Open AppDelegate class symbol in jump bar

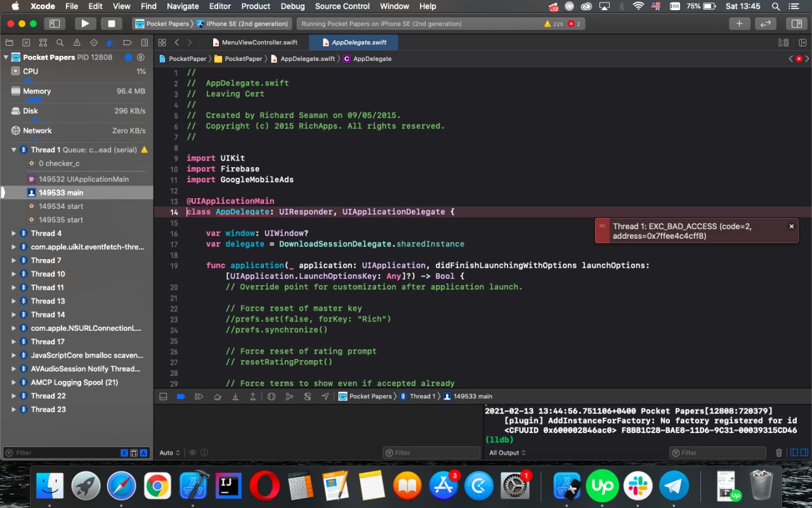367,58
